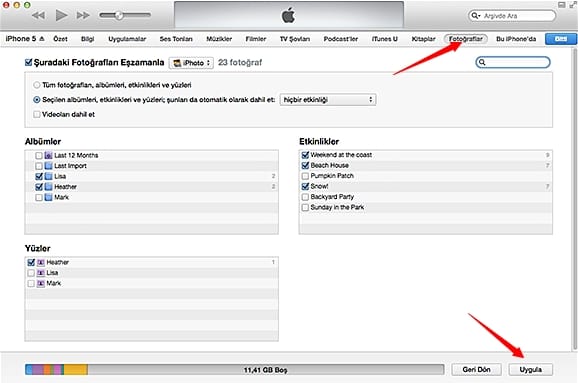This screenshot has height=383, width=578.
Task: Click the eject icon next to iPhone 5
Action: click(x=42, y=39)
